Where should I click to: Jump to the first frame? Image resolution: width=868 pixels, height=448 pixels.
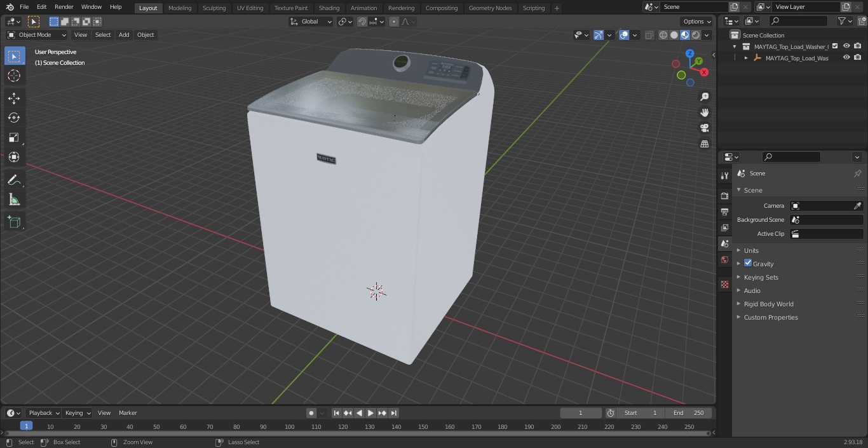336,413
